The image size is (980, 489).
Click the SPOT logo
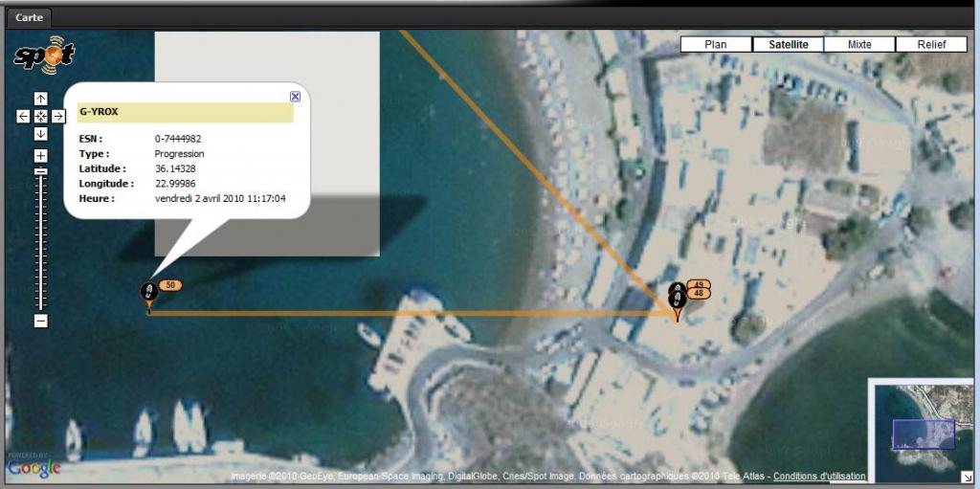(44, 56)
